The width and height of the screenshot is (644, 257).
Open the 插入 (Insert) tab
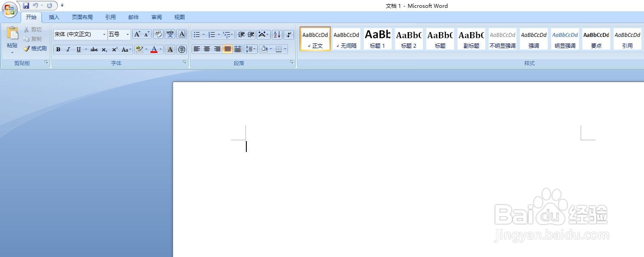tap(54, 17)
